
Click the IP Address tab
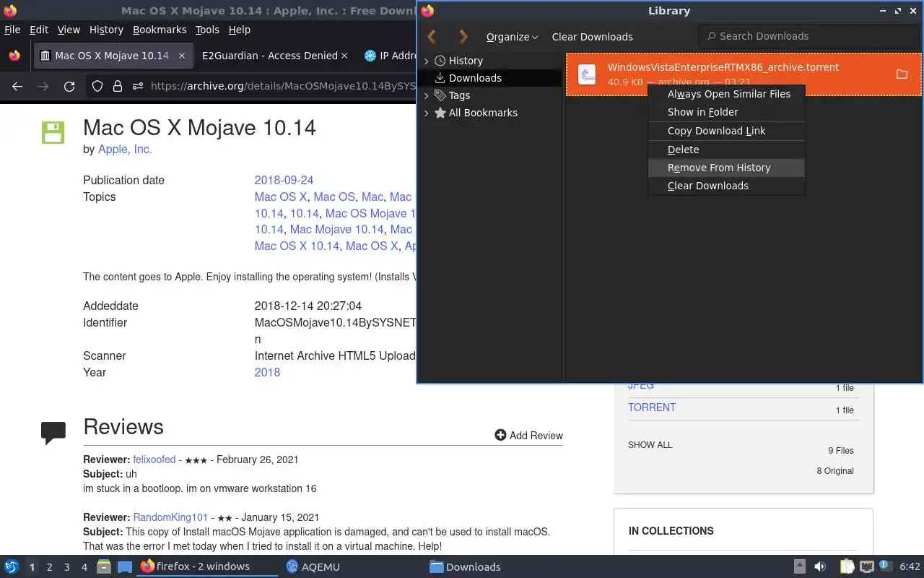[x=391, y=56]
